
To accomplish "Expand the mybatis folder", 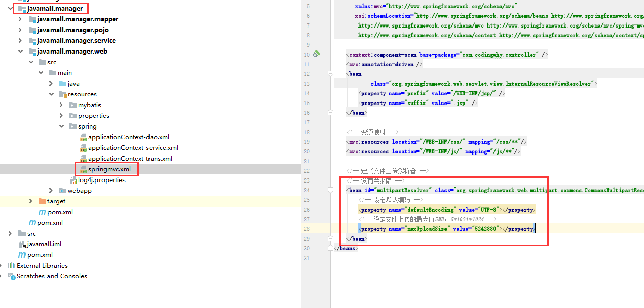I will click(x=61, y=105).
